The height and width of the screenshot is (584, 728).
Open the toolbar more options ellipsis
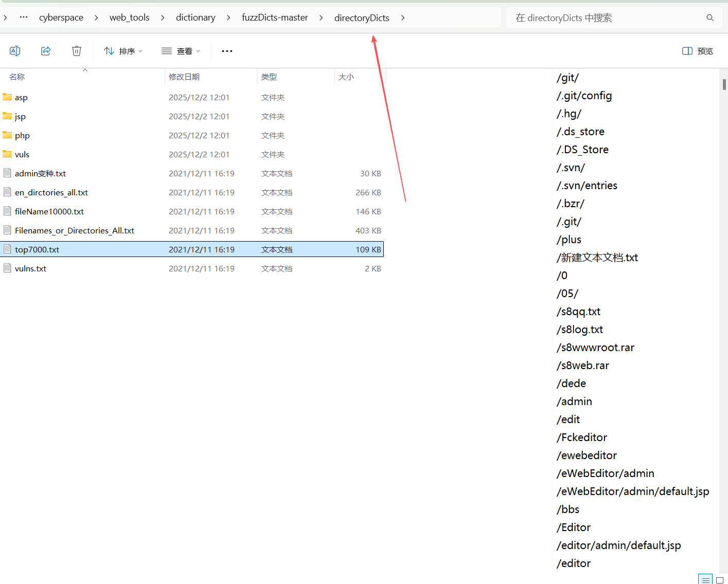(x=227, y=51)
